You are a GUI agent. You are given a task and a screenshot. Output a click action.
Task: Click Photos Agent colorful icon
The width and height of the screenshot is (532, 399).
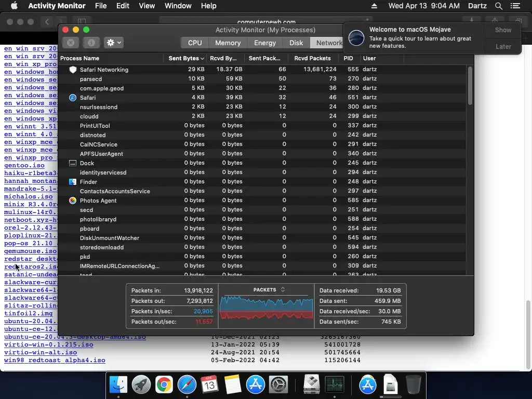point(73,201)
